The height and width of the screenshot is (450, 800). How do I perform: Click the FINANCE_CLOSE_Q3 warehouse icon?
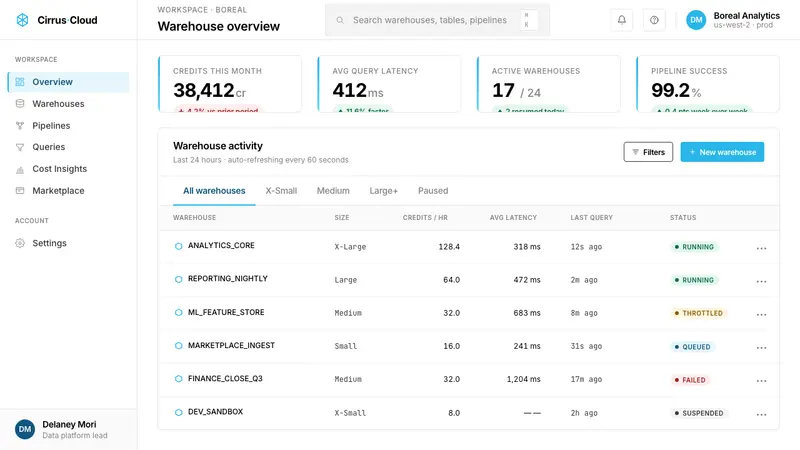[x=178, y=379]
